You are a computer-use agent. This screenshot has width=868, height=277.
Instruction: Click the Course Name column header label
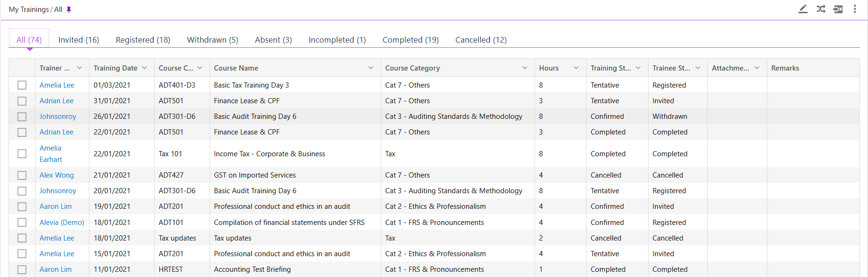(x=236, y=68)
